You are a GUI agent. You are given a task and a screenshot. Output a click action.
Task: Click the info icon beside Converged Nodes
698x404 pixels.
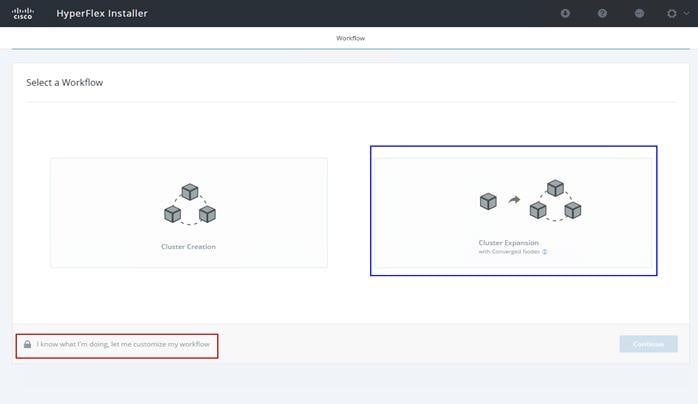(x=544, y=252)
